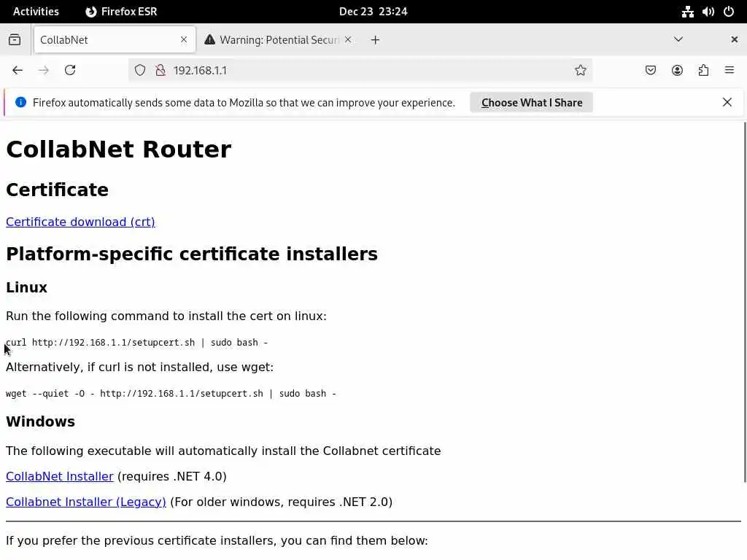
Task: Click "If you prefer the previous certificate installers" text
Action: [217, 540]
